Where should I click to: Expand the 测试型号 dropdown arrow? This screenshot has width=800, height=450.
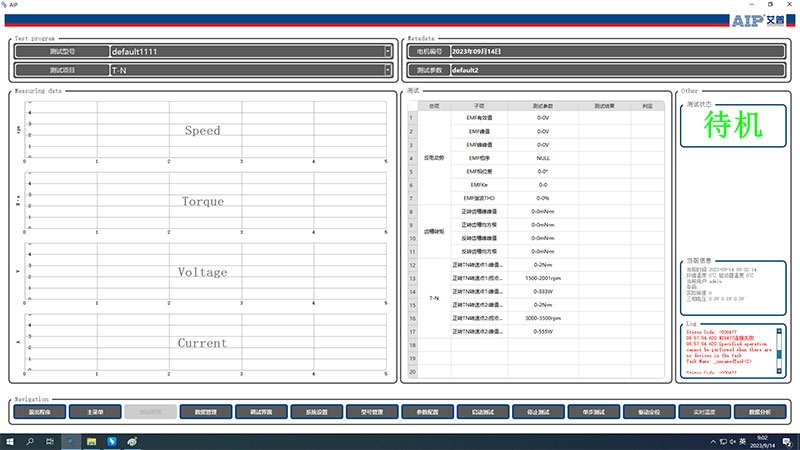pos(388,51)
